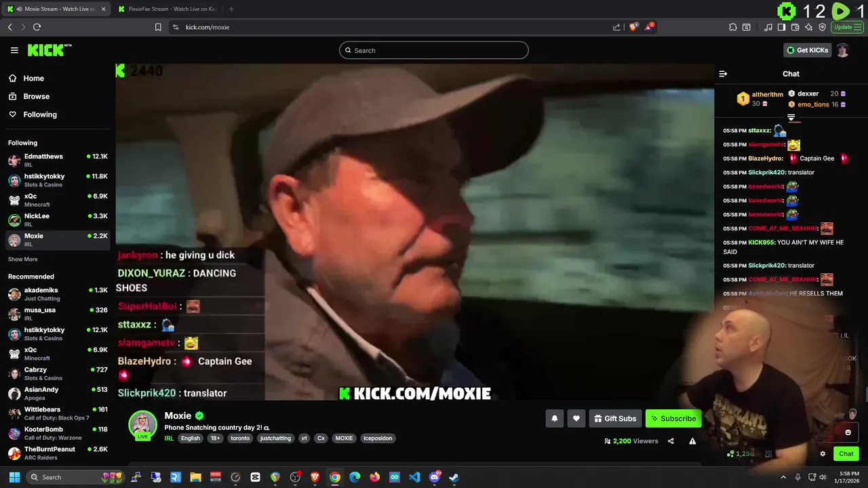This screenshot has height=488, width=868.
Task: Click the justchatting tag
Action: point(275,439)
